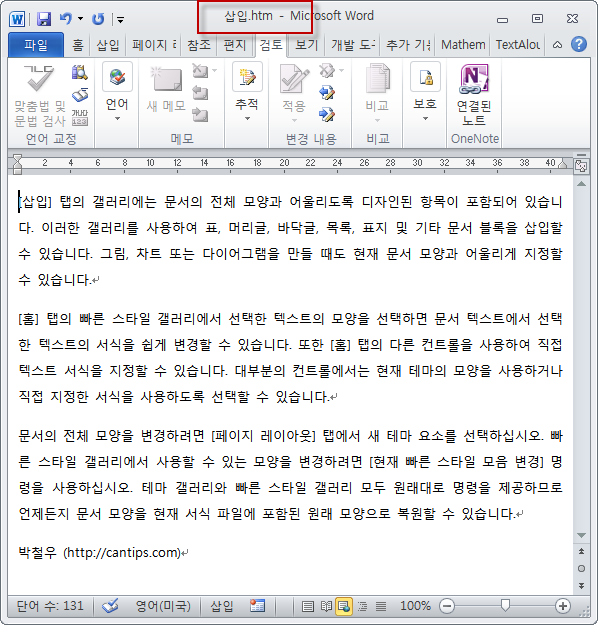Click the previous page browse button

[581, 551]
